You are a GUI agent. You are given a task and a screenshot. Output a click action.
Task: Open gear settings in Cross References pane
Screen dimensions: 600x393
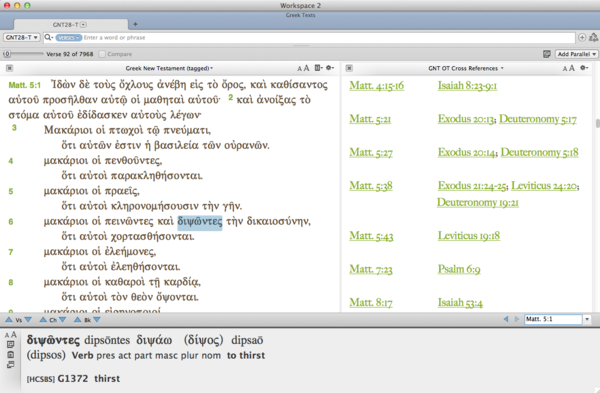point(584,68)
